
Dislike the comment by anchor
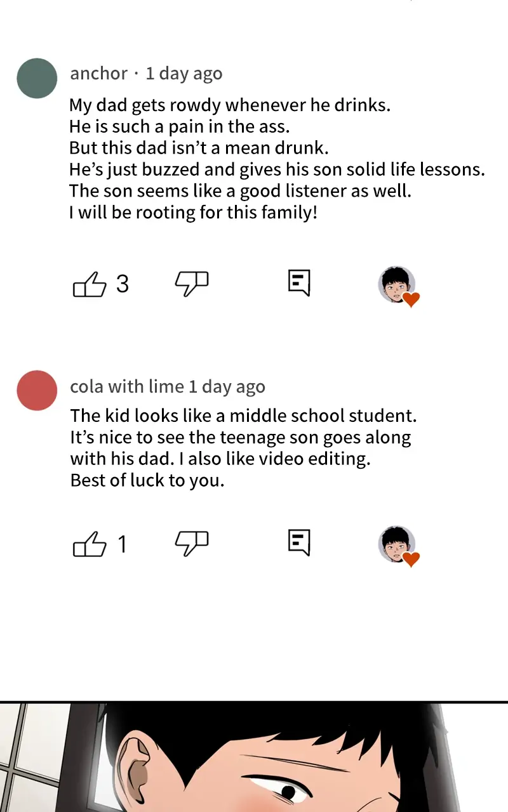(191, 284)
